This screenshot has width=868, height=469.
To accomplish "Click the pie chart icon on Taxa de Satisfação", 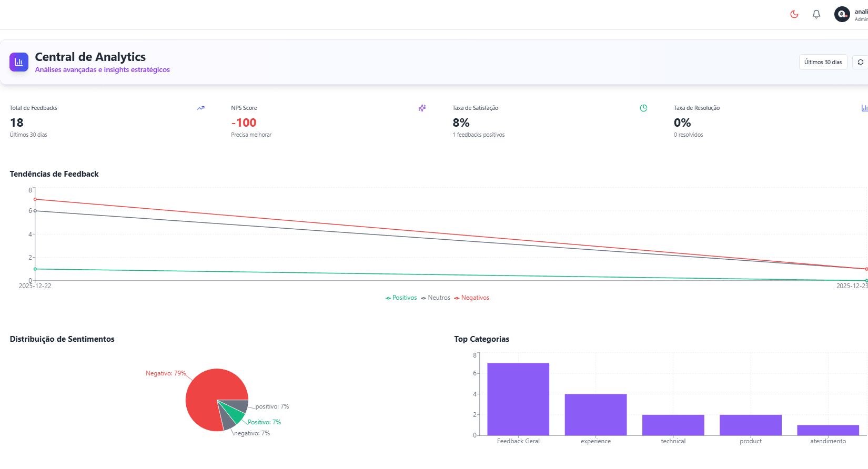I will 643,108.
